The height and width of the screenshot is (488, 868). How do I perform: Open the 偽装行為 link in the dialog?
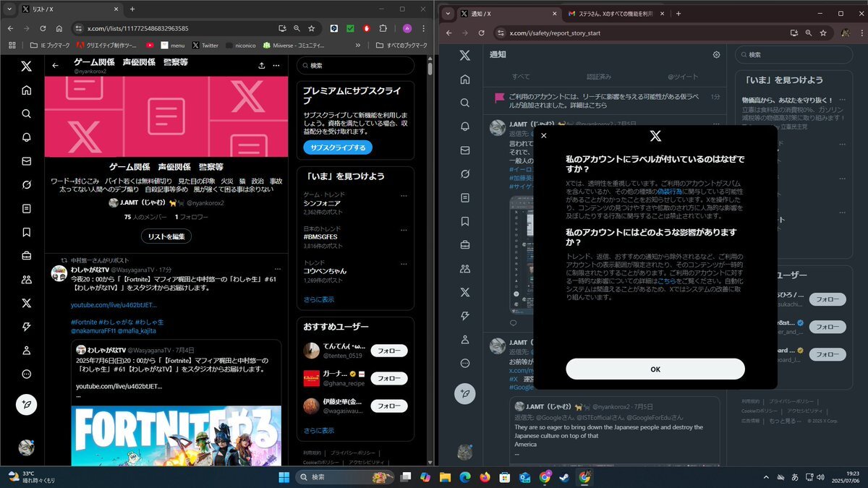[671, 192]
